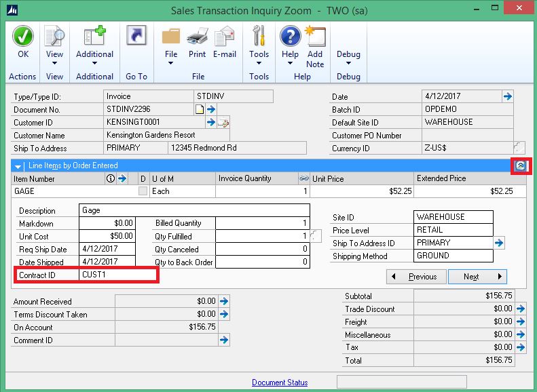Click the document status box beside Document Status link
Image resolution: width=537 pixels, height=392 pixels.
tap(402, 382)
